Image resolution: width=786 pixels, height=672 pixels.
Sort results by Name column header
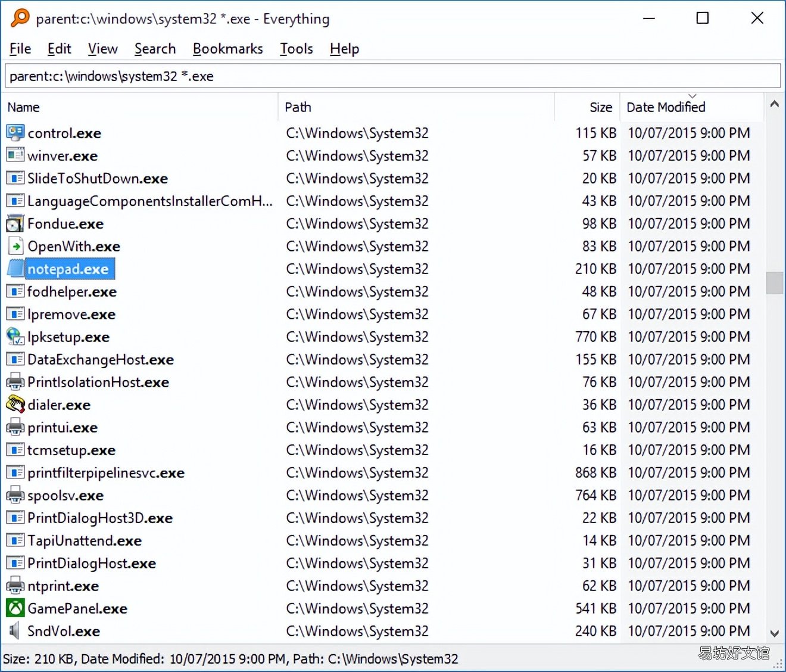141,107
